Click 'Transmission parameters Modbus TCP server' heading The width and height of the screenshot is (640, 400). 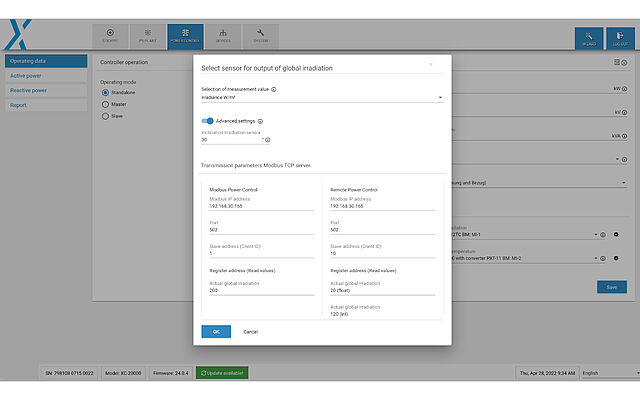256,165
